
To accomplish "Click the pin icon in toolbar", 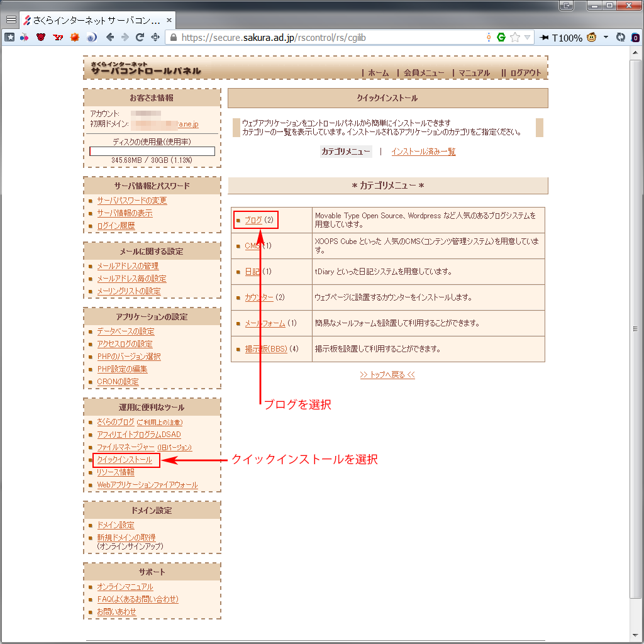I will point(544,37).
